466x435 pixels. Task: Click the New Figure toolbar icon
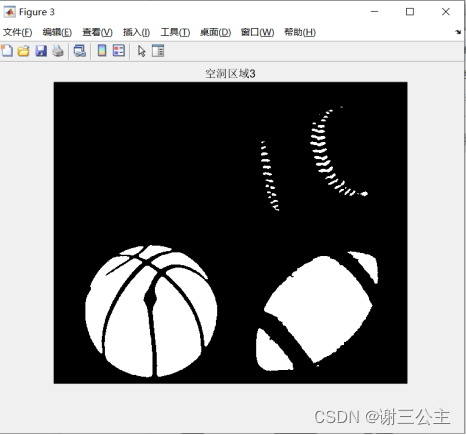pyautogui.click(x=7, y=51)
